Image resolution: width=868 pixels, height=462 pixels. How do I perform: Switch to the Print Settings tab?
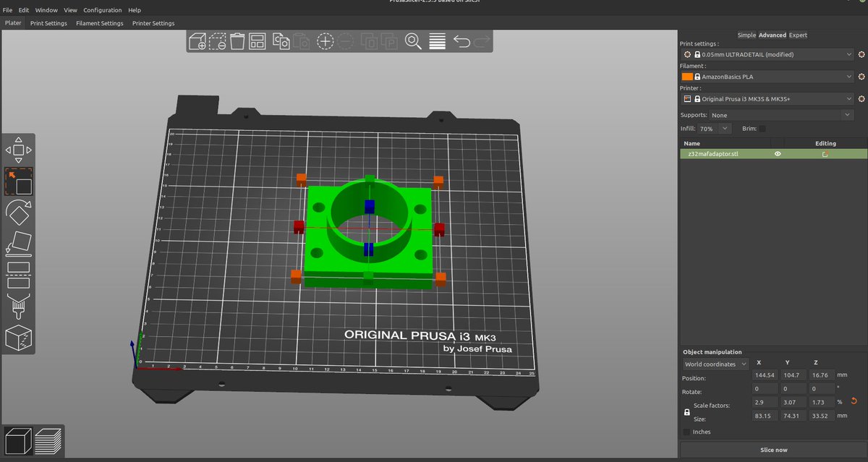(x=48, y=23)
